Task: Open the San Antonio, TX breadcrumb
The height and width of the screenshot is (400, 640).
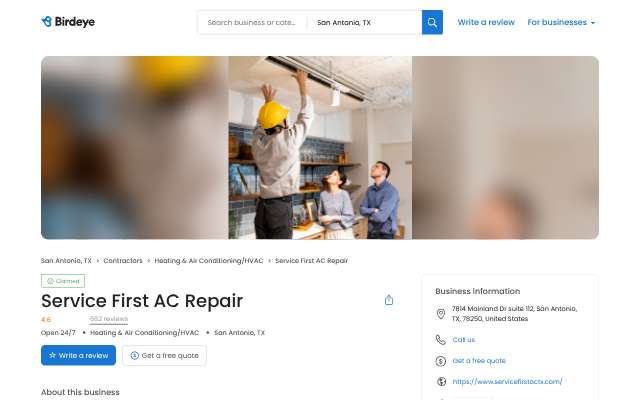Action: click(66, 260)
